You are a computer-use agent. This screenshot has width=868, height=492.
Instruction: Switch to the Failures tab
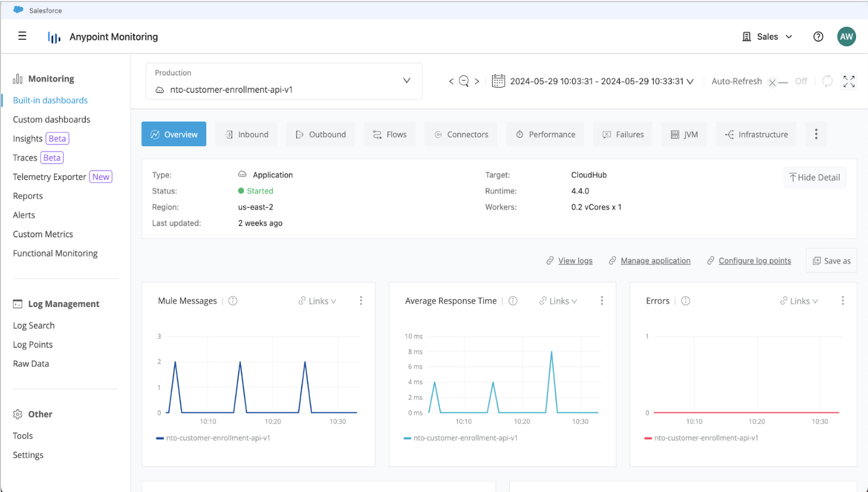tap(623, 134)
